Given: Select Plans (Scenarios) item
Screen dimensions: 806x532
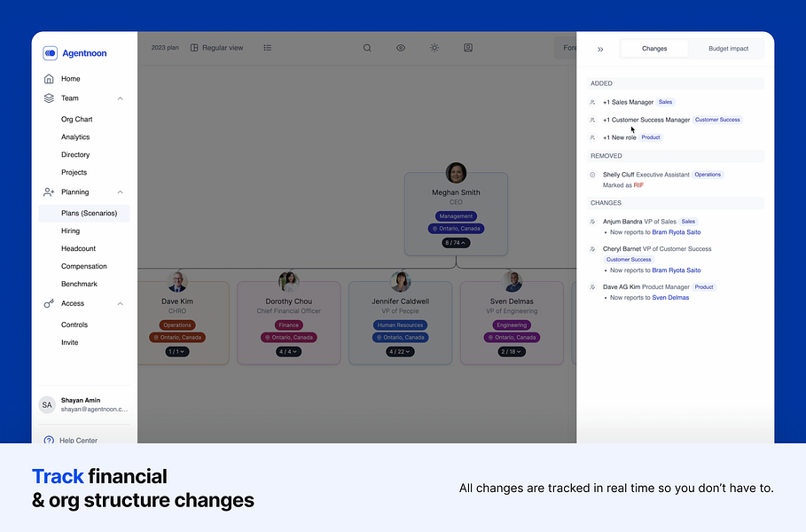Looking at the screenshot, I should [83, 214].
